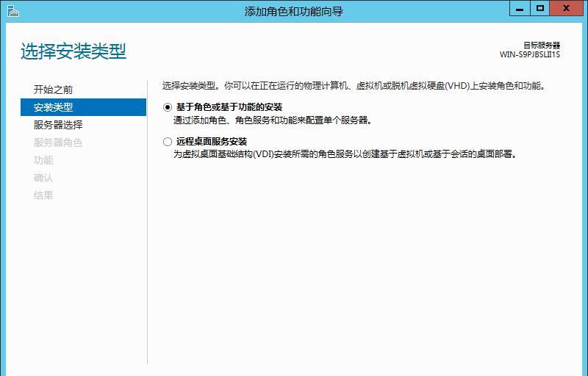Click the 添加角色和功能向导 window title
Image resolution: width=588 pixels, height=376 pixels.
coord(293,12)
